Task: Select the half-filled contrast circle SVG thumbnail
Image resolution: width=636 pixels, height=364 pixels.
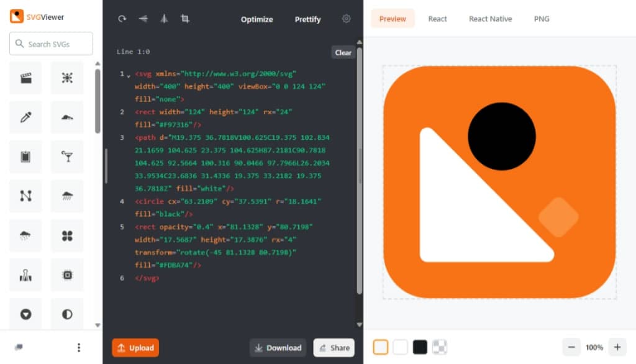Action: [67, 314]
